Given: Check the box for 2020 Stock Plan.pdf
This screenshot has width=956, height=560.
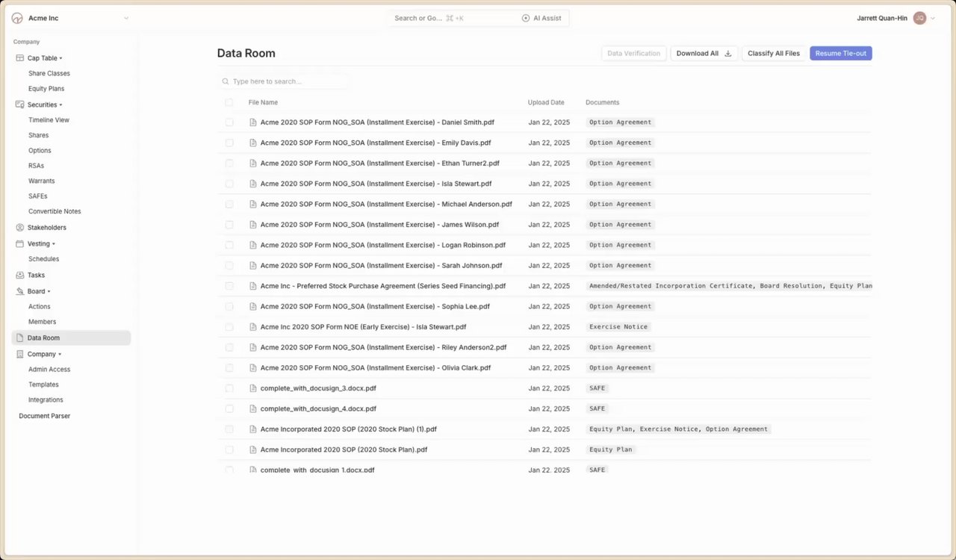Looking at the screenshot, I should coord(229,449).
